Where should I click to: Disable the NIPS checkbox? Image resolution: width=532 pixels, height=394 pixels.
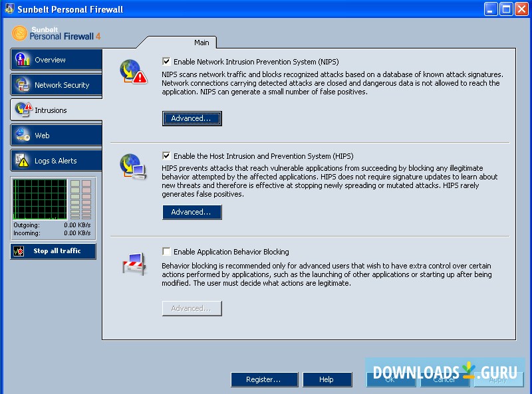167,61
